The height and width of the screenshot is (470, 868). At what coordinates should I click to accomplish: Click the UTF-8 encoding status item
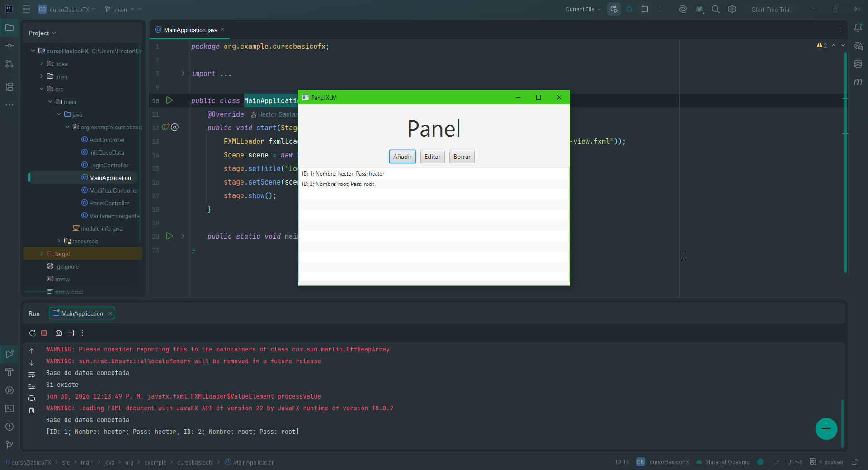tap(794, 462)
